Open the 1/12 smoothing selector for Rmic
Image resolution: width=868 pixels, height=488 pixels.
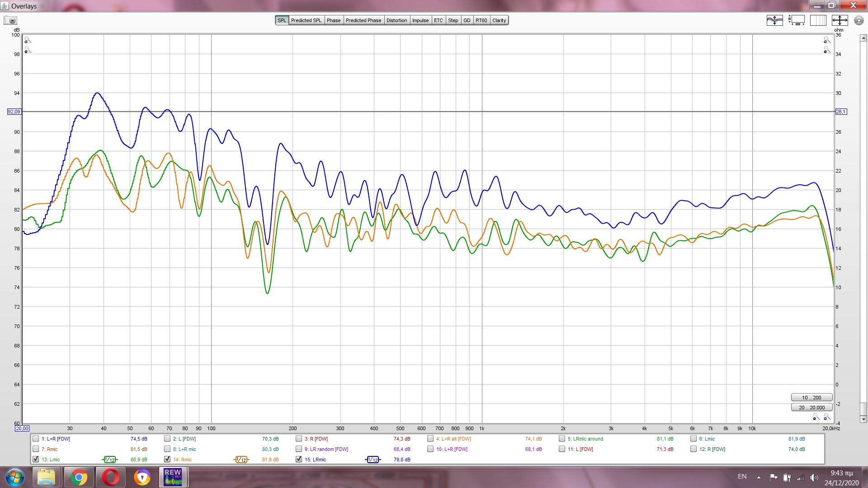241,460
